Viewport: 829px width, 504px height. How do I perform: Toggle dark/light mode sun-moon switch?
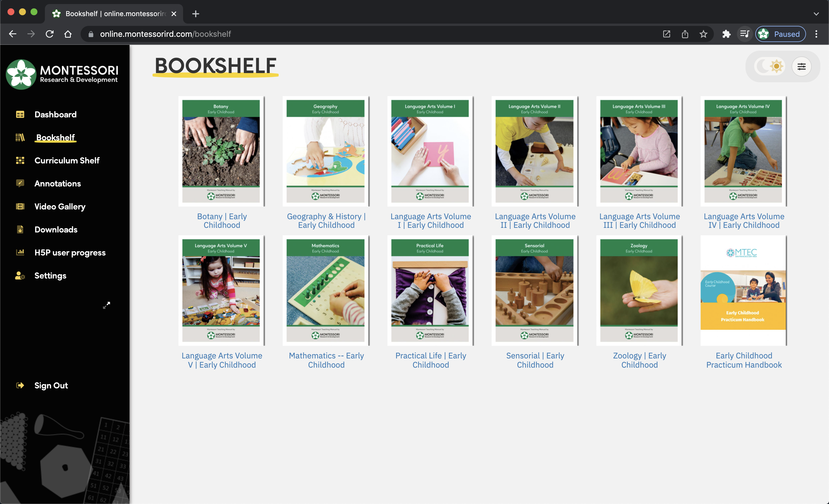point(769,66)
